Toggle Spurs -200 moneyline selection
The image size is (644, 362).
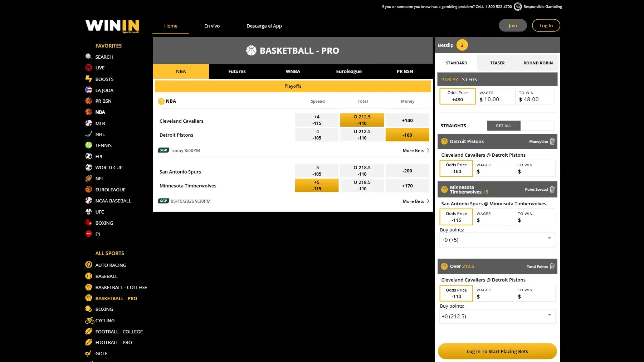pyautogui.click(x=407, y=171)
